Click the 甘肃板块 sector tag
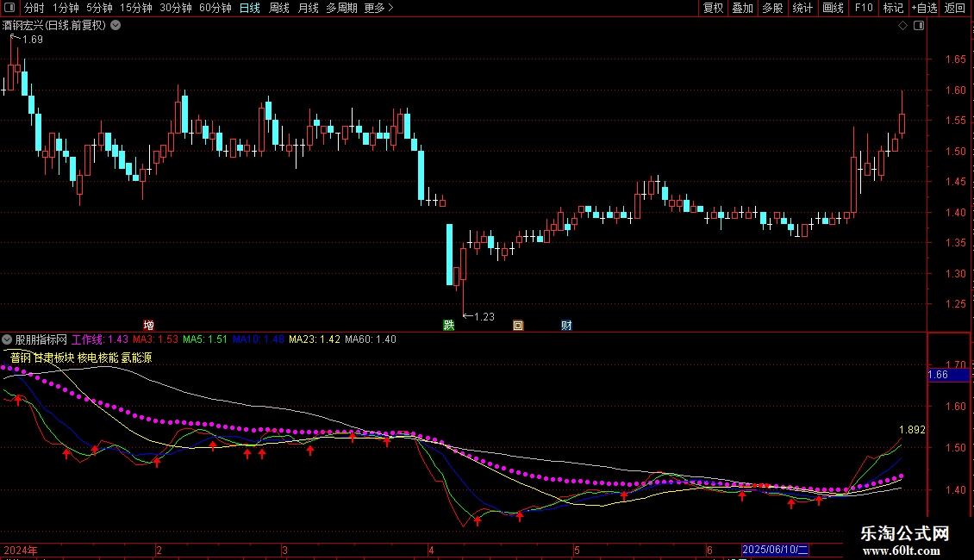The image size is (974, 560). [54, 358]
